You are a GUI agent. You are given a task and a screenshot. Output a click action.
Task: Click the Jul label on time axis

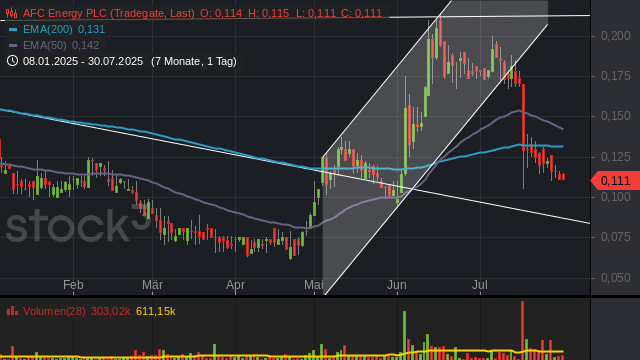pos(480,285)
